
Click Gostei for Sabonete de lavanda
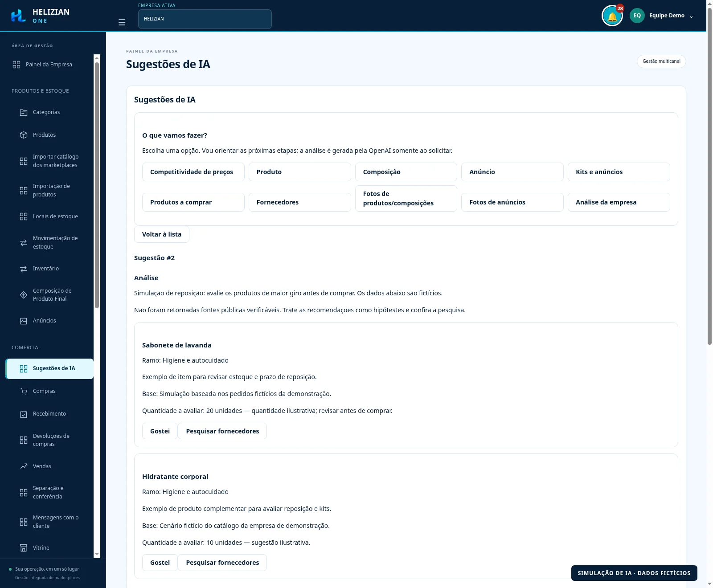[x=160, y=431]
